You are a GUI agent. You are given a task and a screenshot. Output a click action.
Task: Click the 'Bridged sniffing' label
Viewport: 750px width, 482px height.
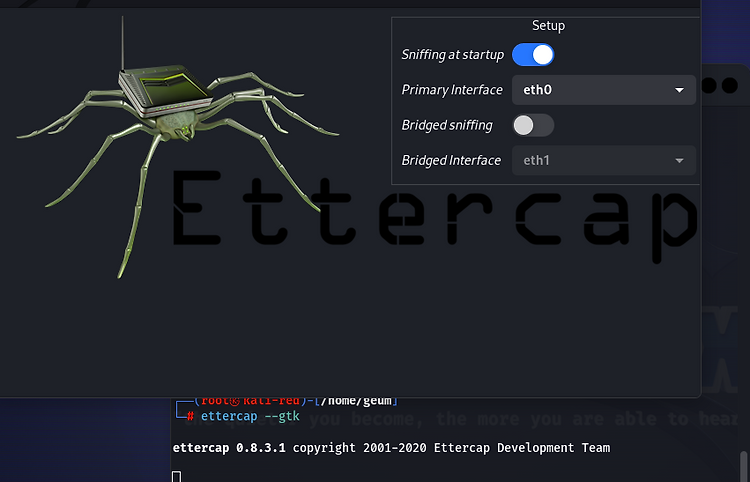point(447,125)
